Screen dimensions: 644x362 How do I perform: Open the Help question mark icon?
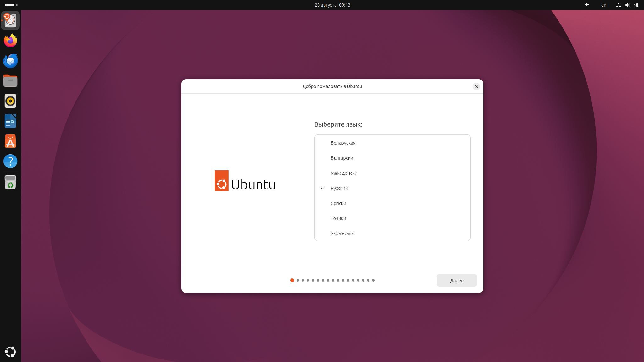pyautogui.click(x=10, y=161)
